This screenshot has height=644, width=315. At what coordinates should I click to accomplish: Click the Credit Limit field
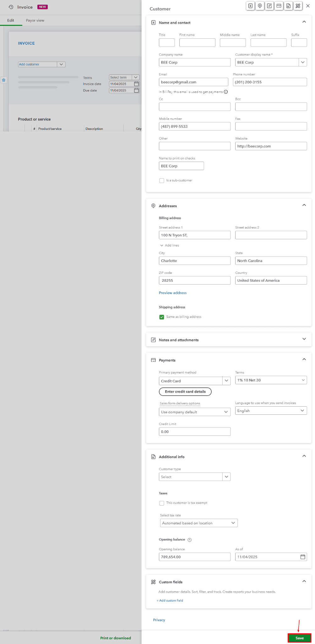coord(195,431)
